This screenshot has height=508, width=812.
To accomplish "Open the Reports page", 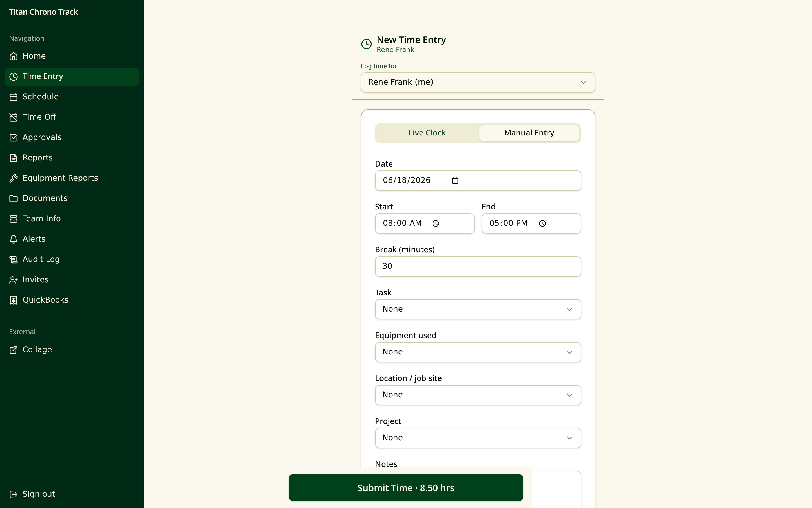I will (x=72, y=158).
